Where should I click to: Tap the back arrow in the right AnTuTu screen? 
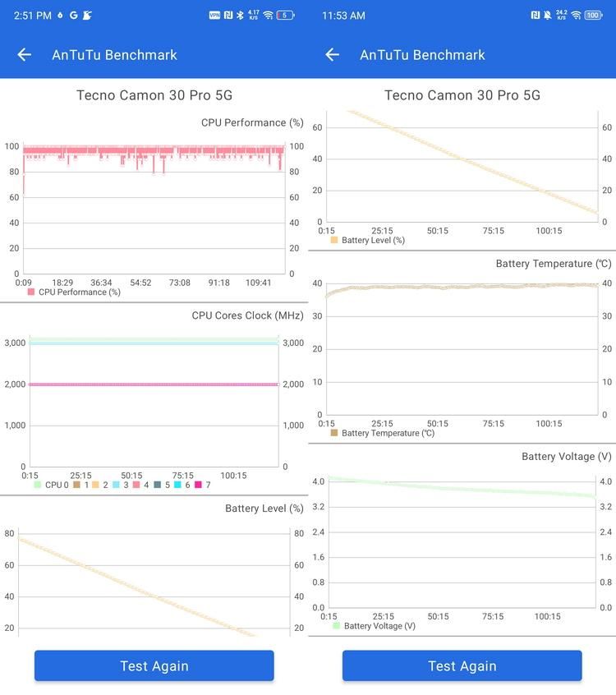click(x=333, y=54)
